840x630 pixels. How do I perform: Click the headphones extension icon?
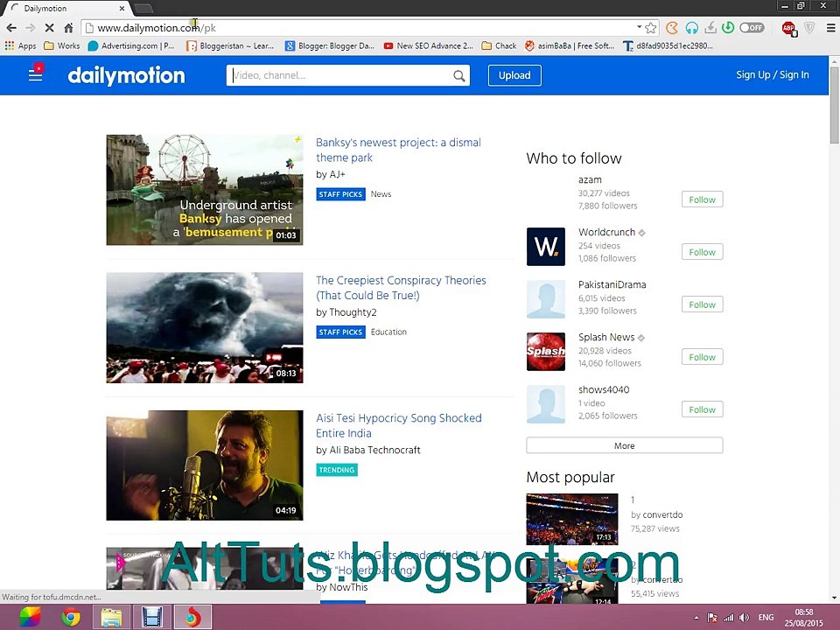pos(691,28)
